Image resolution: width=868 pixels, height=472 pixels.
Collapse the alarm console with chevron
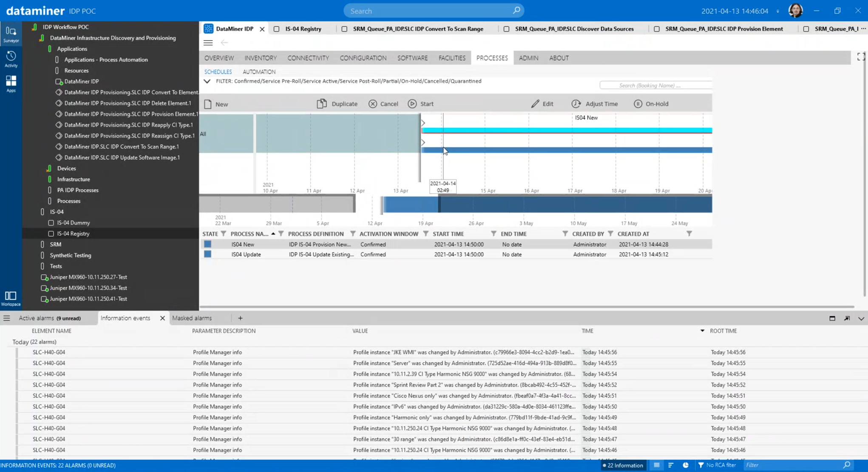(x=861, y=318)
